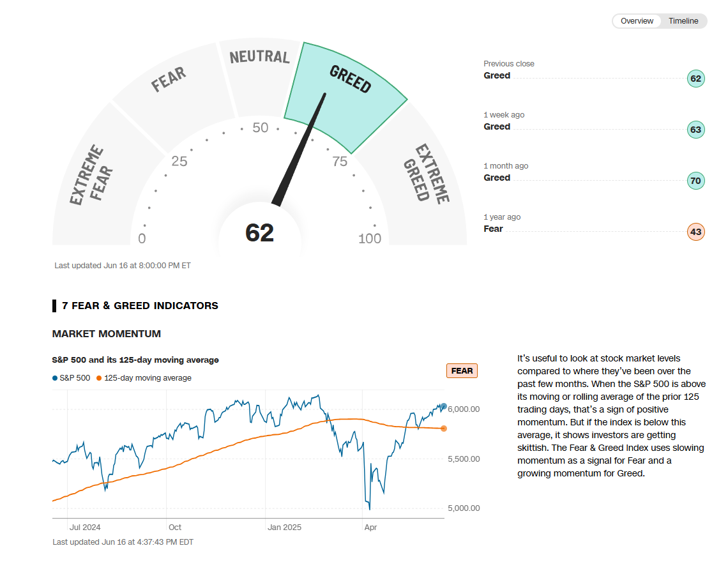Click the Jan 2025 axis marker
Screen dimensions: 728x562
284,528
